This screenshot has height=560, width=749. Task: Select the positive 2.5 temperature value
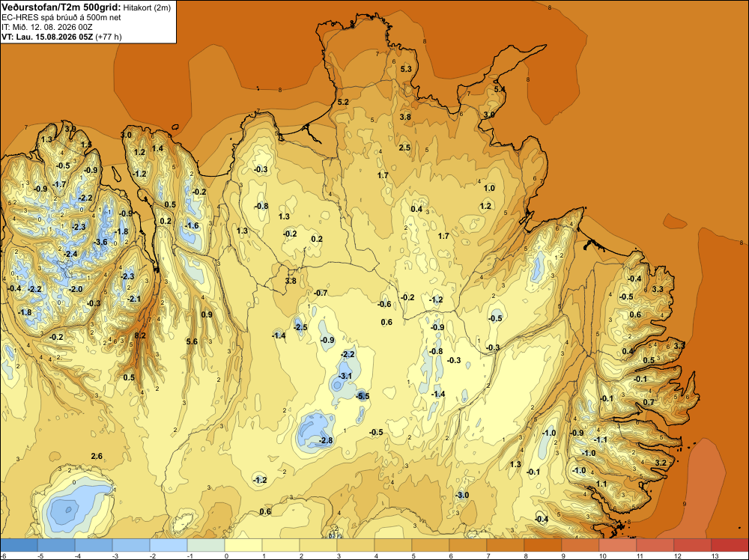pos(404,147)
